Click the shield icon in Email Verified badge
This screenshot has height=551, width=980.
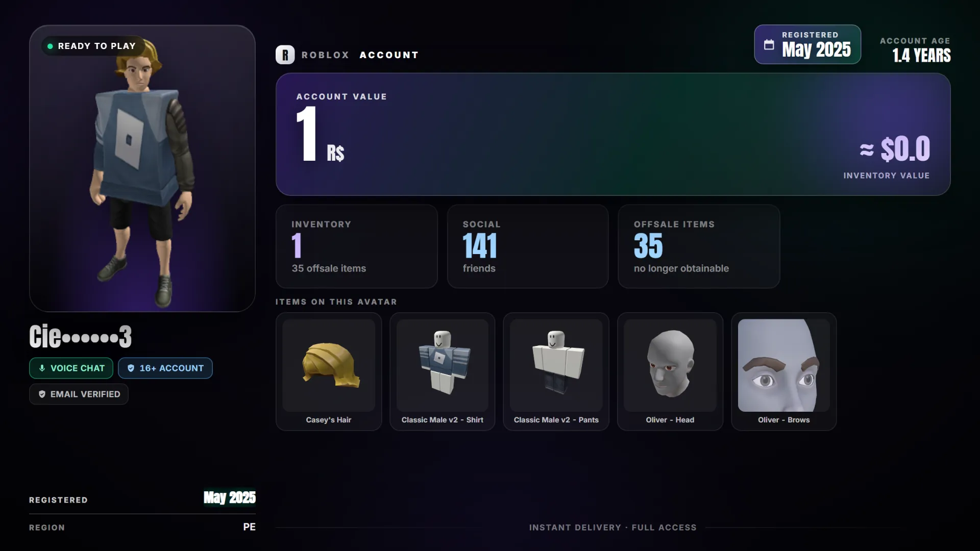tap(42, 394)
